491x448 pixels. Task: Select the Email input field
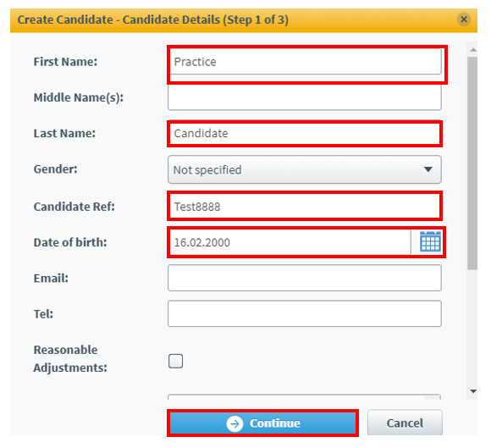pos(305,278)
